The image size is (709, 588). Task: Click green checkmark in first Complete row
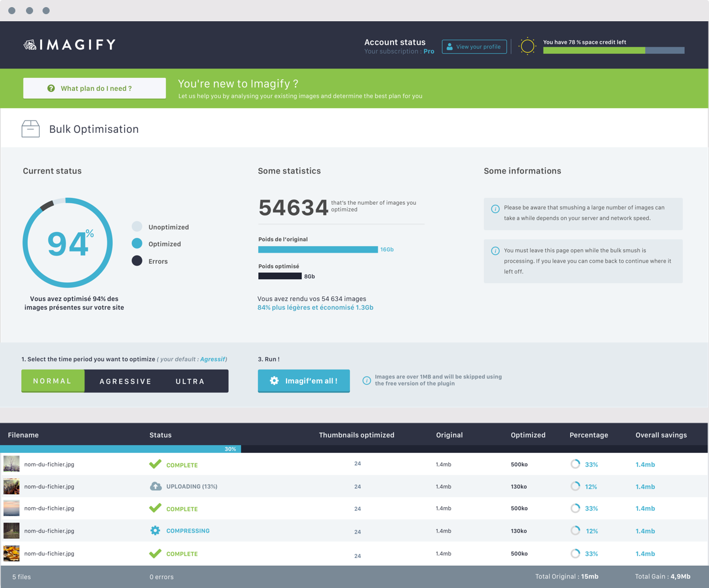tap(155, 465)
